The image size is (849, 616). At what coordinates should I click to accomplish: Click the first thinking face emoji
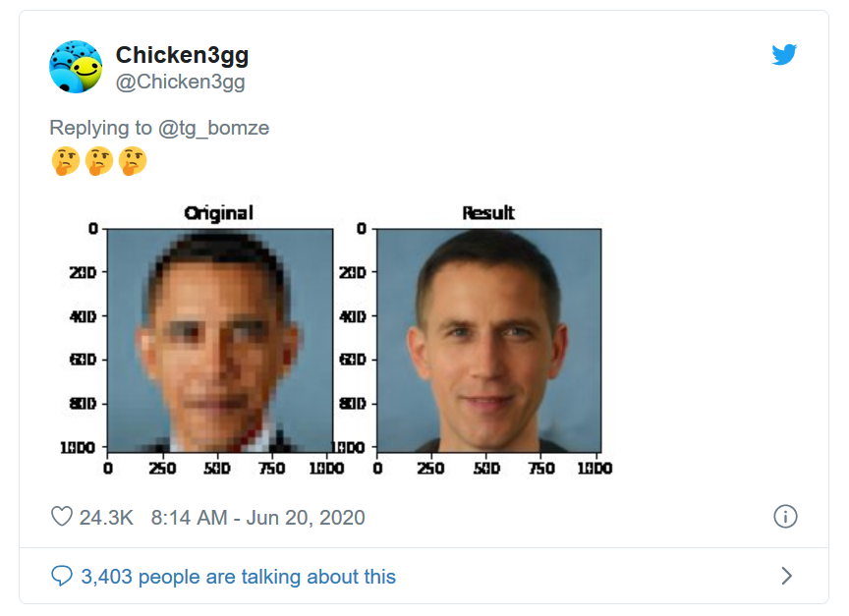[65, 161]
